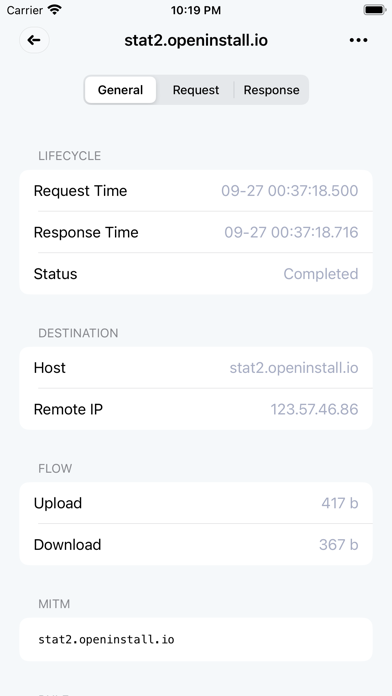This screenshot has height=696, width=392.
Task: Switch to the Request tab
Action: [x=196, y=90]
